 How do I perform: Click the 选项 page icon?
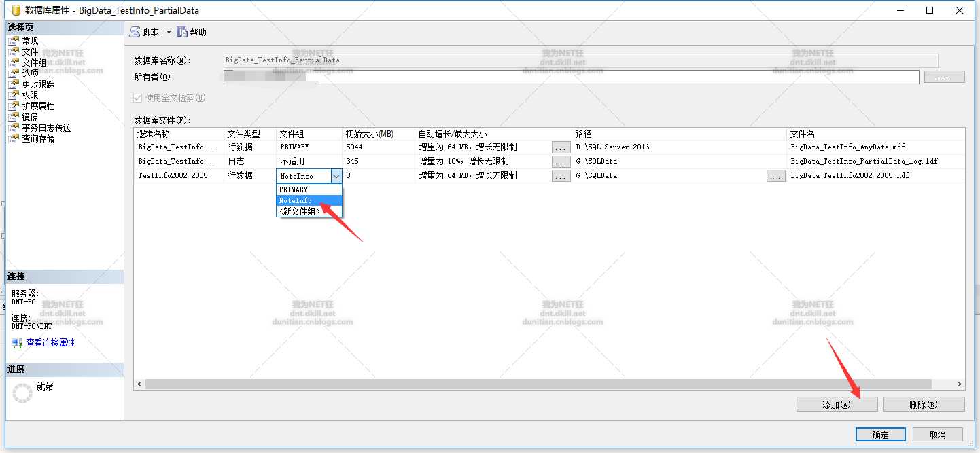(x=14, y=73)
